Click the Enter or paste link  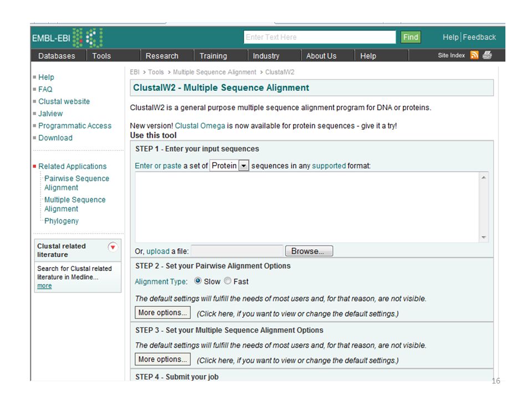[158, 166]
